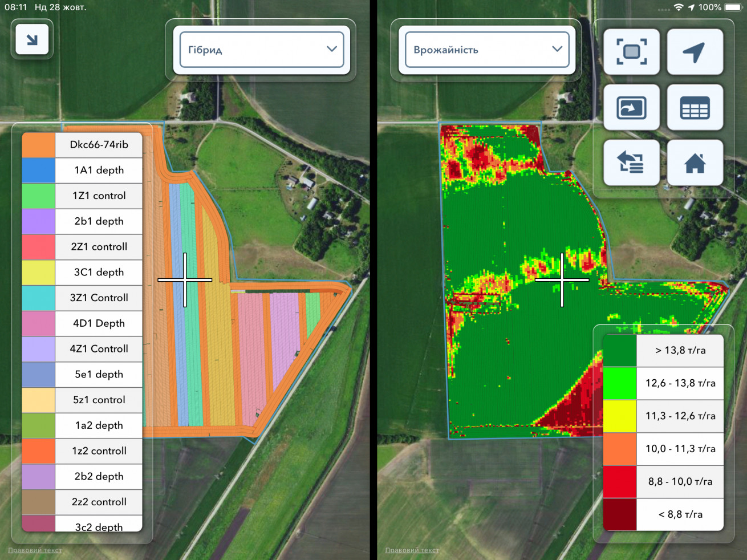Select the purple 2b1 depth swatch
The image size is (747, 560).
point(38,221)
